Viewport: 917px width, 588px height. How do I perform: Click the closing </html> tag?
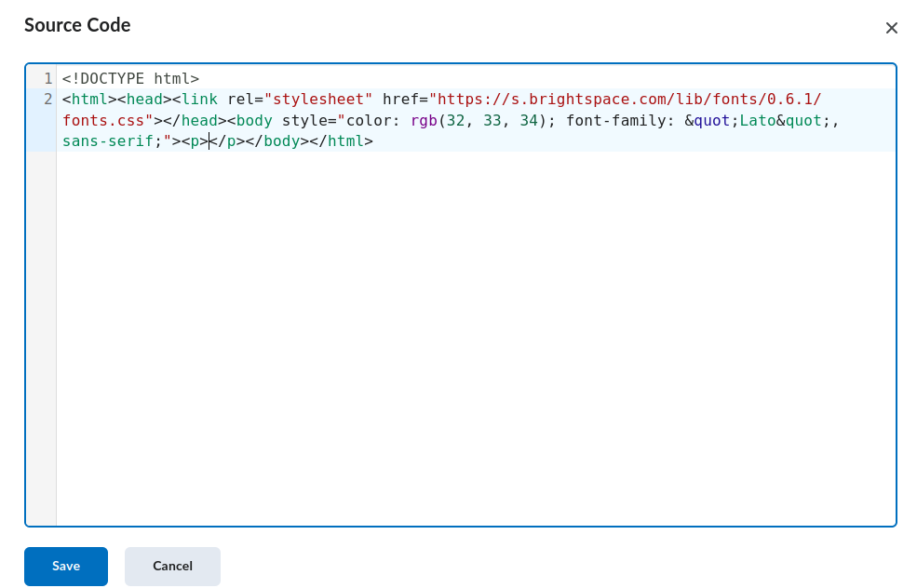[341, 141]
